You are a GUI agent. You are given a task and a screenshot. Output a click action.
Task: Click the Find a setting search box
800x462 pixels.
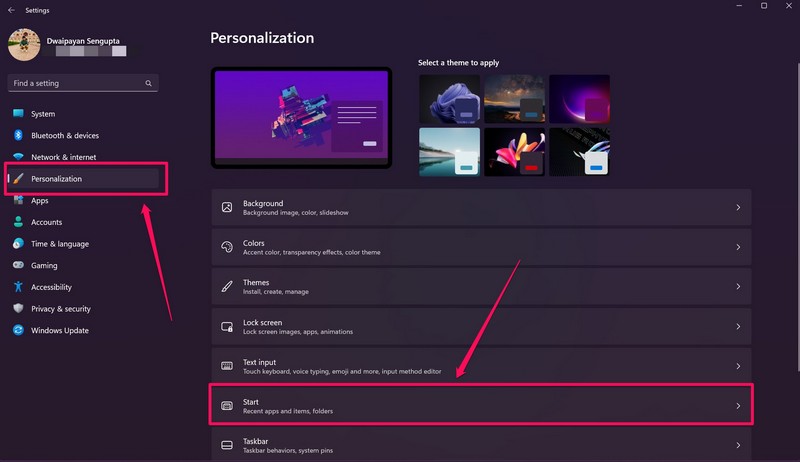coord(82,84)
